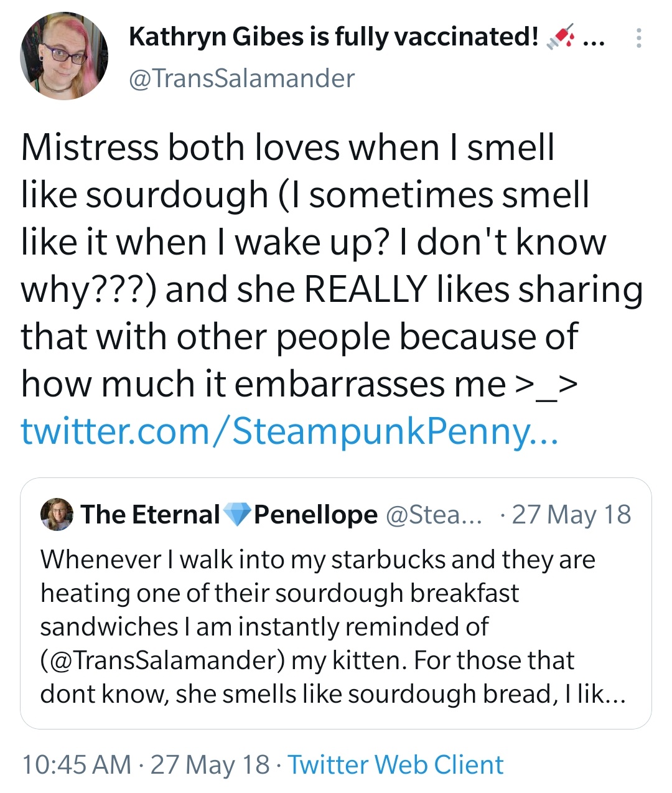Tap the blue gem emoji in the quoted name
This screenshot has height=793, width=672.
pyautogui.click(x=237, y=515)
